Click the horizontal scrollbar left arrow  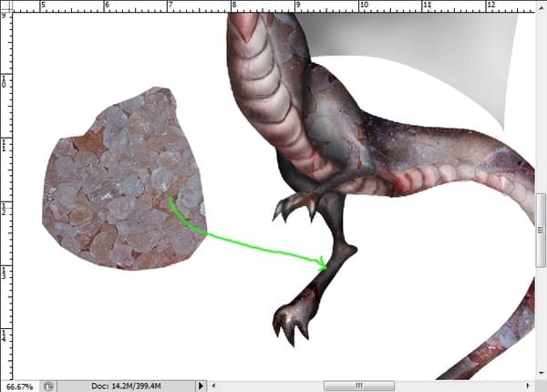click(214, 386)
